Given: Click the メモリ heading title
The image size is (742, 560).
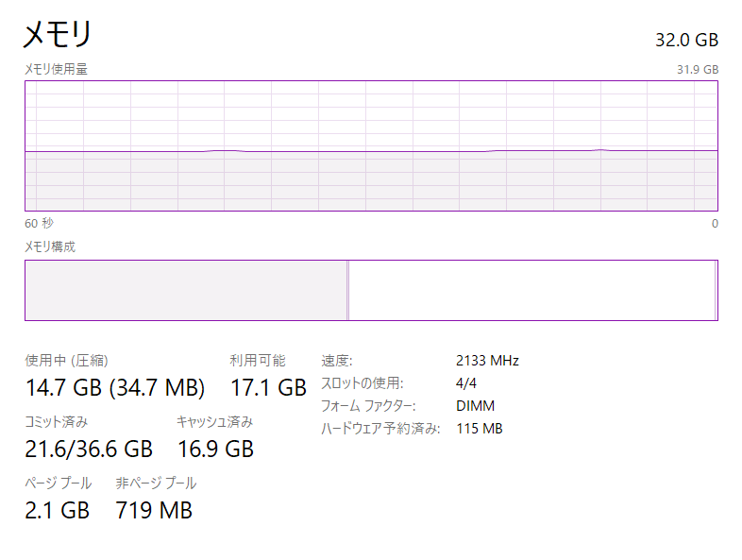Looking at the screenshot, I should click(x=58, y=35).
